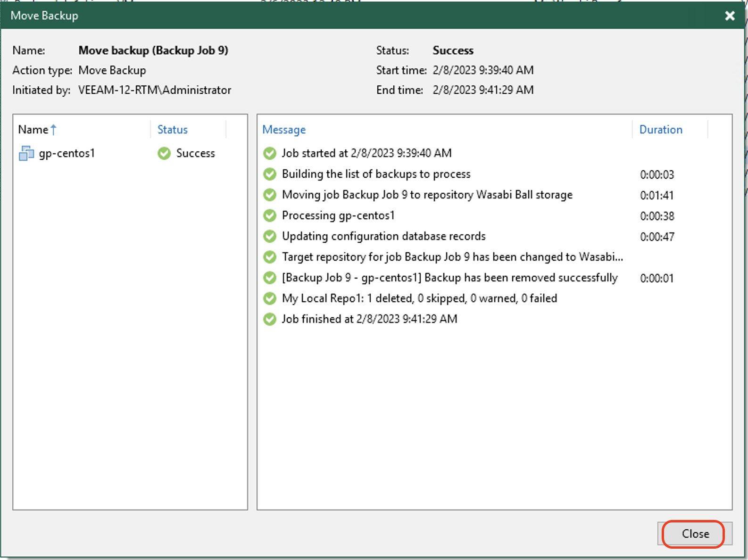Click check icon for Backup has been removed

click(x=270, y=278)
